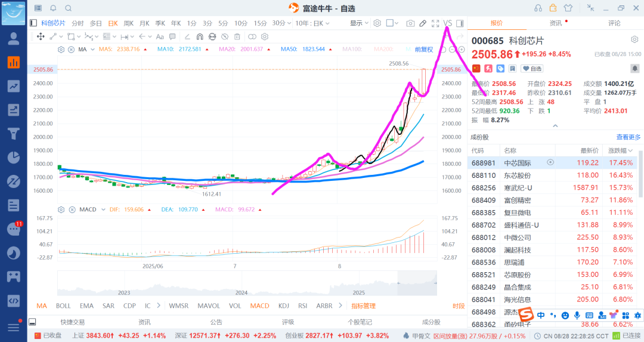Open the account profile icon in sidebar

tap(14, 38)
